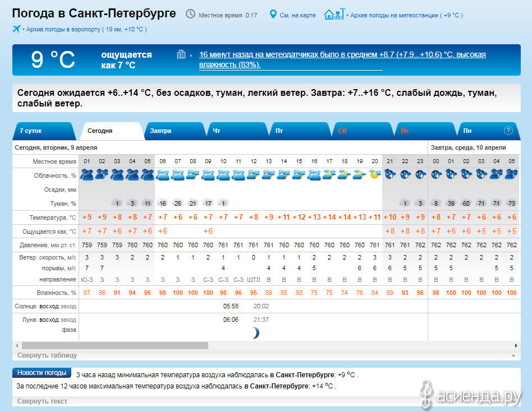Click cloudiness icon for today's hour 20
This screenshot has height=412, width=532.
375,174
